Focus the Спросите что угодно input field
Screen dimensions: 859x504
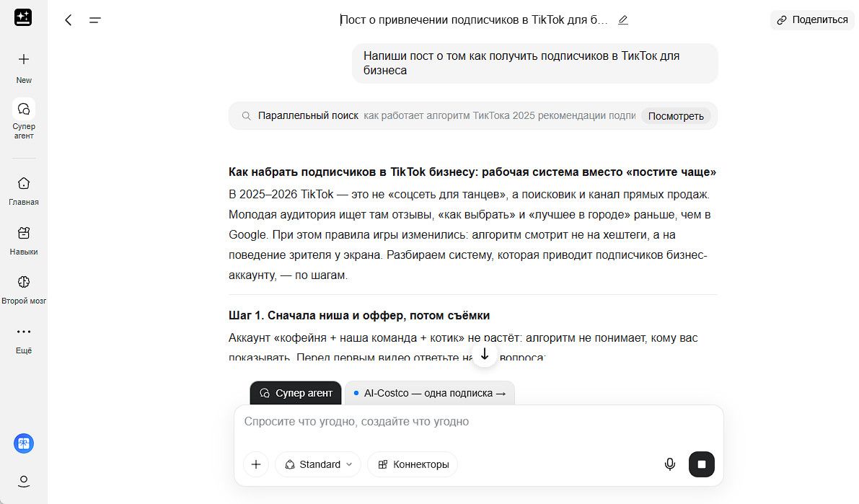[x=478, y=422]
